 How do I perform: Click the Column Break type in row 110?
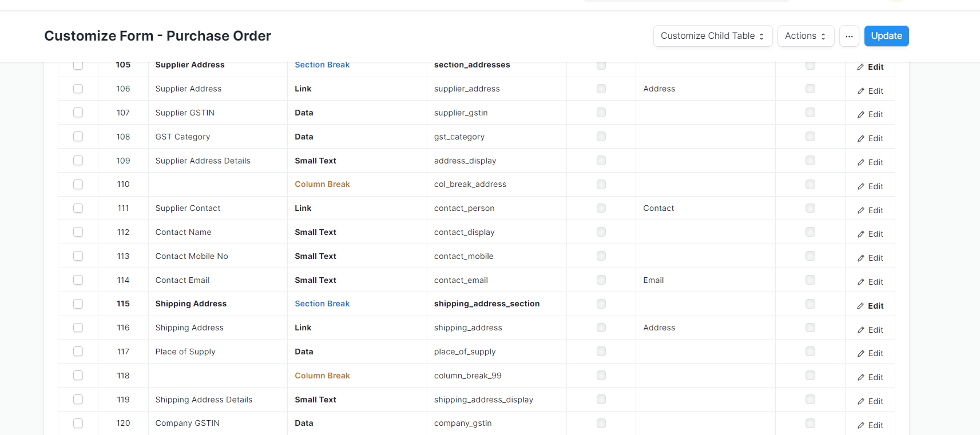[x=322, y=184]
